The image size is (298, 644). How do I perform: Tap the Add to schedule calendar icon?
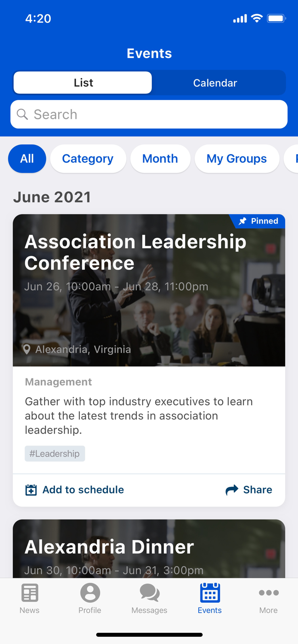[x=31, y=489]
